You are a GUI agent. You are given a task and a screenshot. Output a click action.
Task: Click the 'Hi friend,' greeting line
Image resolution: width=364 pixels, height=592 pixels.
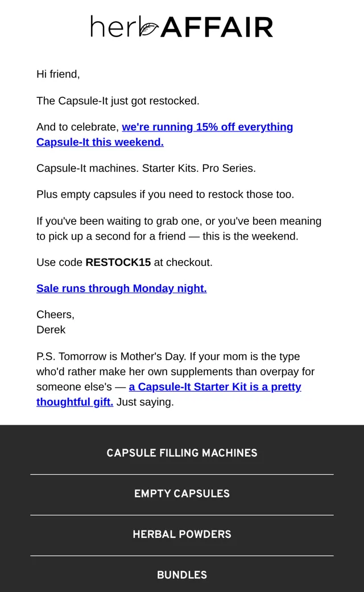click(58, 74)
